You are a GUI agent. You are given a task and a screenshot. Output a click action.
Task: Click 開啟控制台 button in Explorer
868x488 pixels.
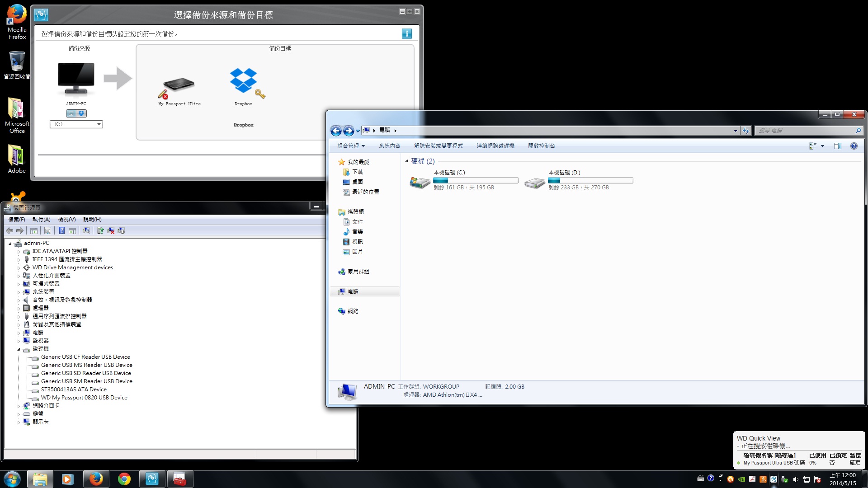pos(541,146)
